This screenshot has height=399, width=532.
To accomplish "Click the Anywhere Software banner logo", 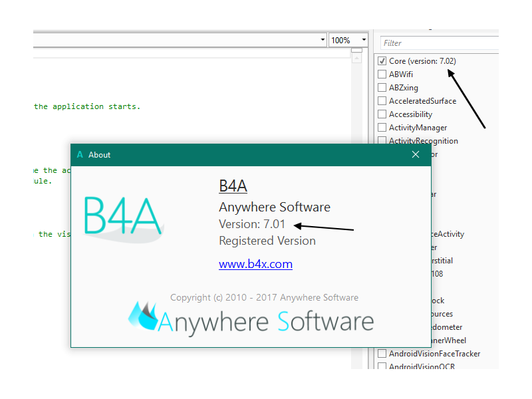I will (251, 319).
